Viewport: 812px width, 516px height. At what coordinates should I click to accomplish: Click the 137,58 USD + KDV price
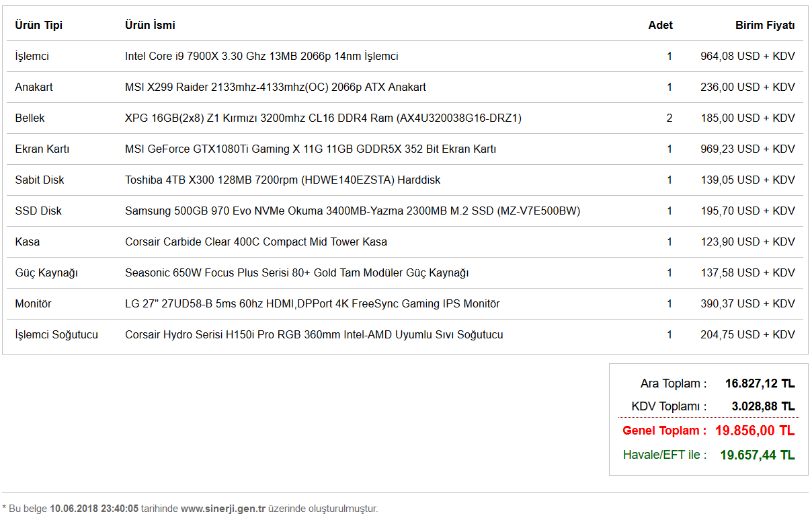(747, 272)
